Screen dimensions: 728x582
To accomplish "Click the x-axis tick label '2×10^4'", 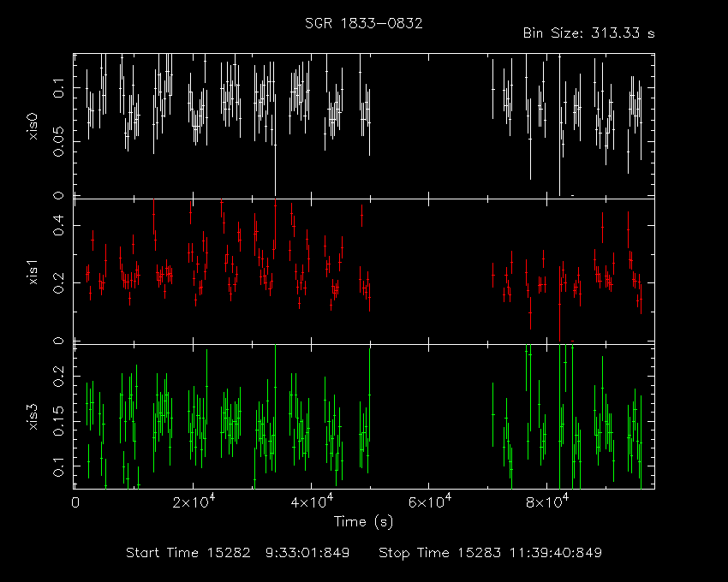I will point(194,502).
